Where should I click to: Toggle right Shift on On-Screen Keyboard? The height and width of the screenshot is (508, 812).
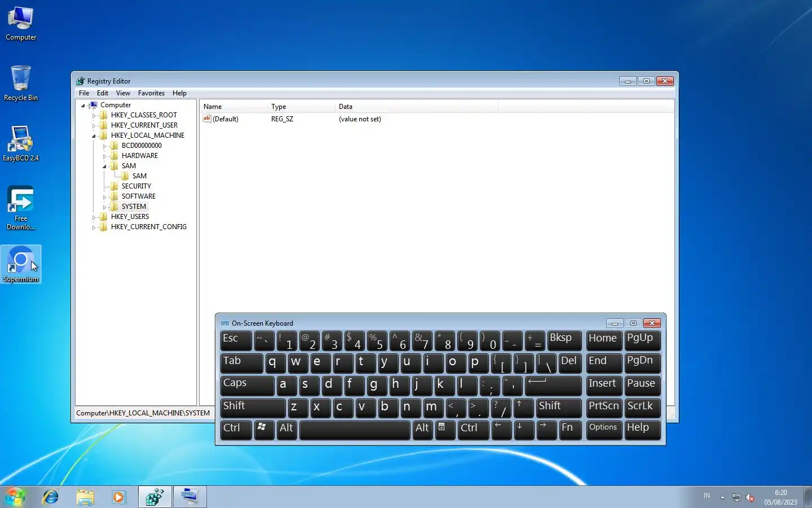559,408
